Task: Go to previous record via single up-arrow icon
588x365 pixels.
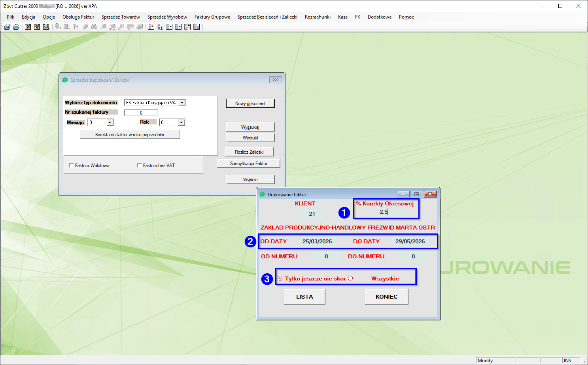Action: (169, 27)
